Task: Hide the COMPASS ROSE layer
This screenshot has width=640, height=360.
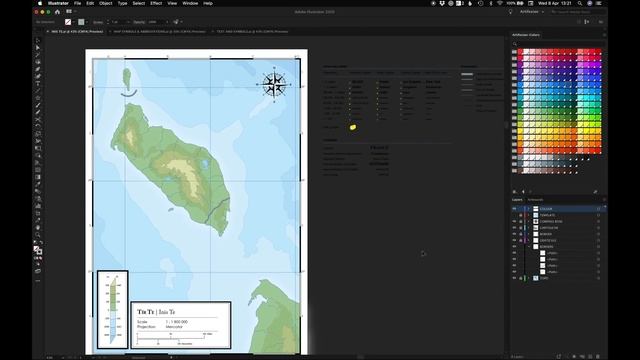Action: click(514, 222)
